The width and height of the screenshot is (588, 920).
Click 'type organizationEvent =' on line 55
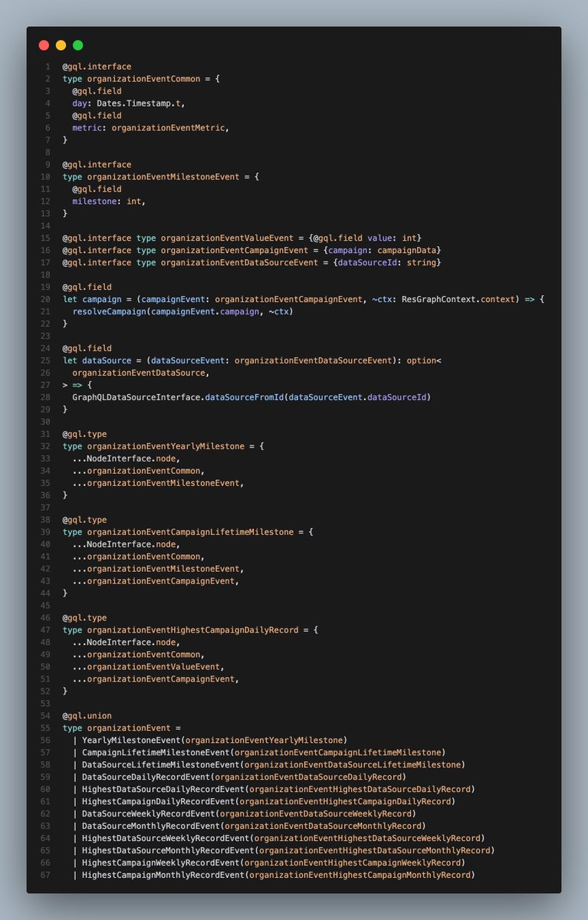[120, 729]
